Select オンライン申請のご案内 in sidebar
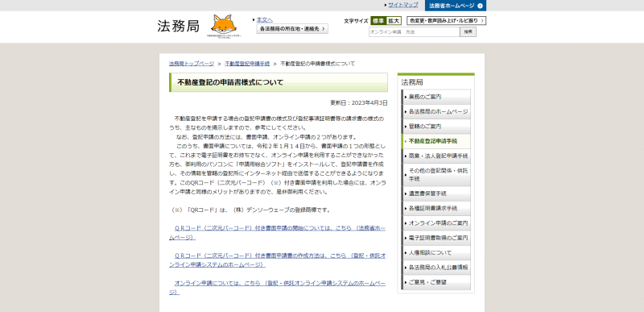Image resolution: width=644 pixels, height=312 pixels. (436, 223)
